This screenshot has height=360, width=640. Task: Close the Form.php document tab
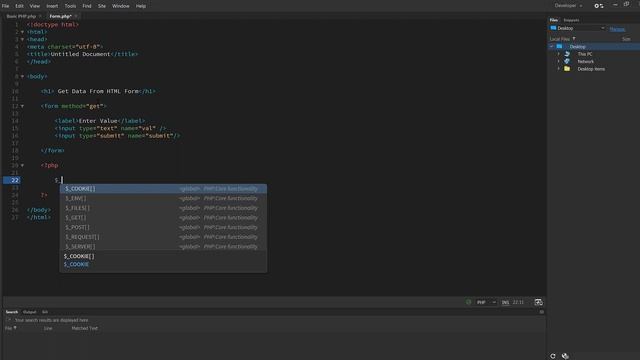(x=76, y=16)
